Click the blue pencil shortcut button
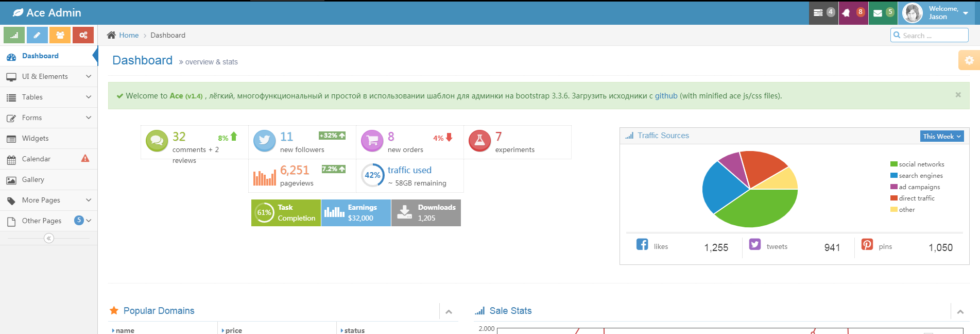Screen dimensions: 980x334 [x=37, y=35]
